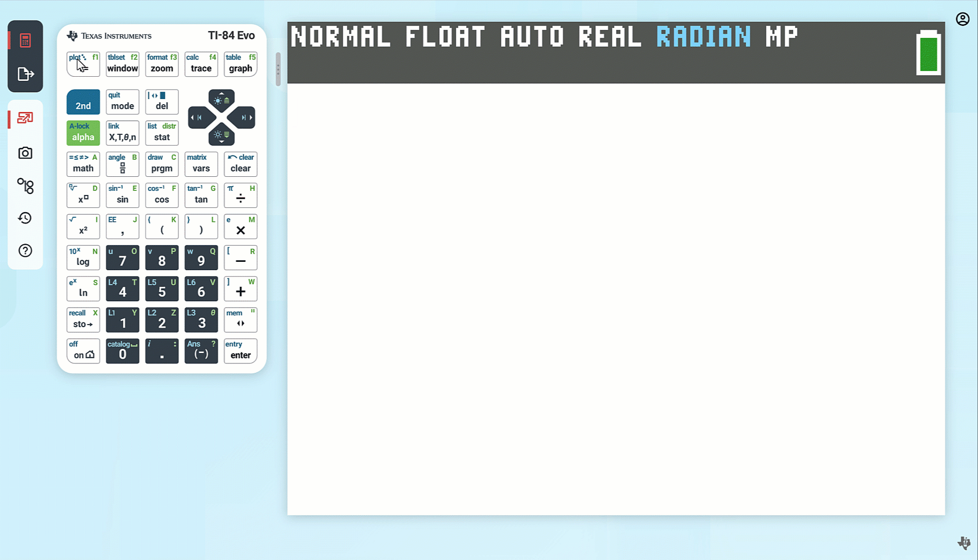Screen dimensions: 978x560
Task: Click the on/home key
Action: [83, 351]
